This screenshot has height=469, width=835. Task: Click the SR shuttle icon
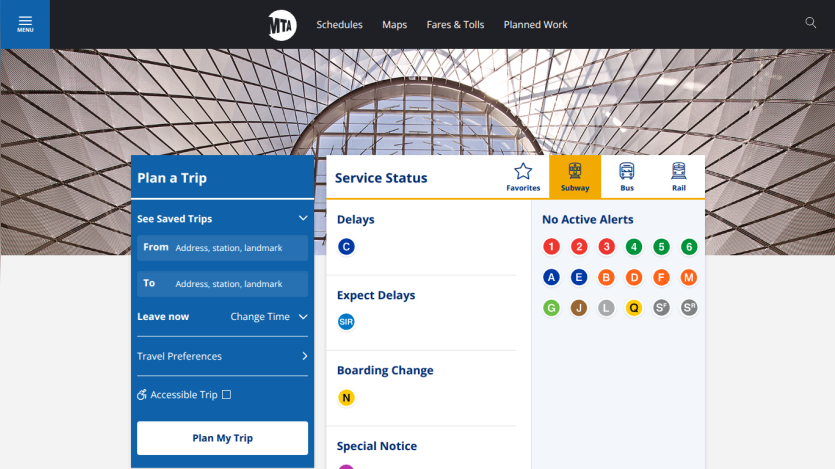(689, 308)
